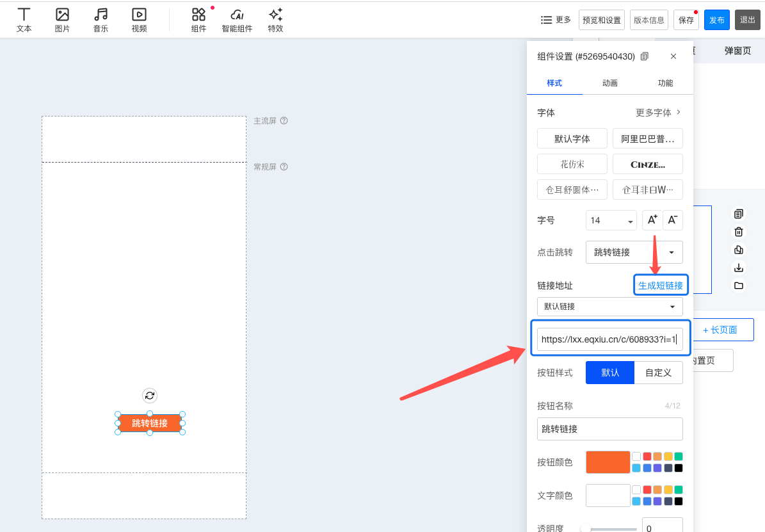Open the 字号 font size dropdown
Image resolution: width=765 pixels, height=532 pixels.
tap(611, 220)
